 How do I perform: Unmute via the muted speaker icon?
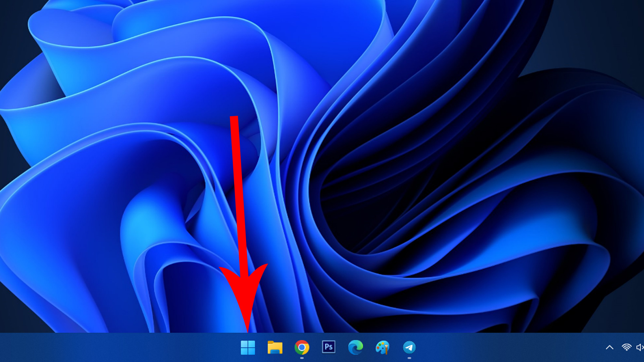pyautogui.click(x=639, y=347)
